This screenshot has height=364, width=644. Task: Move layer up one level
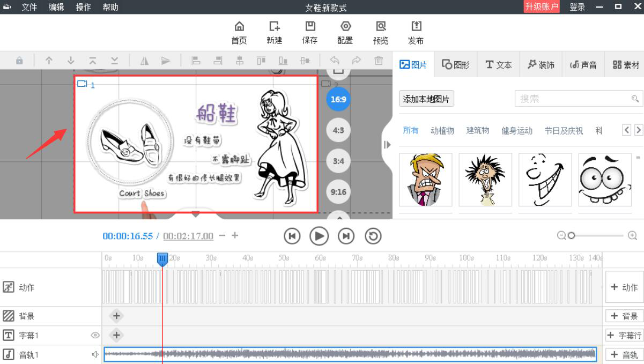click(x=49, y=61)
